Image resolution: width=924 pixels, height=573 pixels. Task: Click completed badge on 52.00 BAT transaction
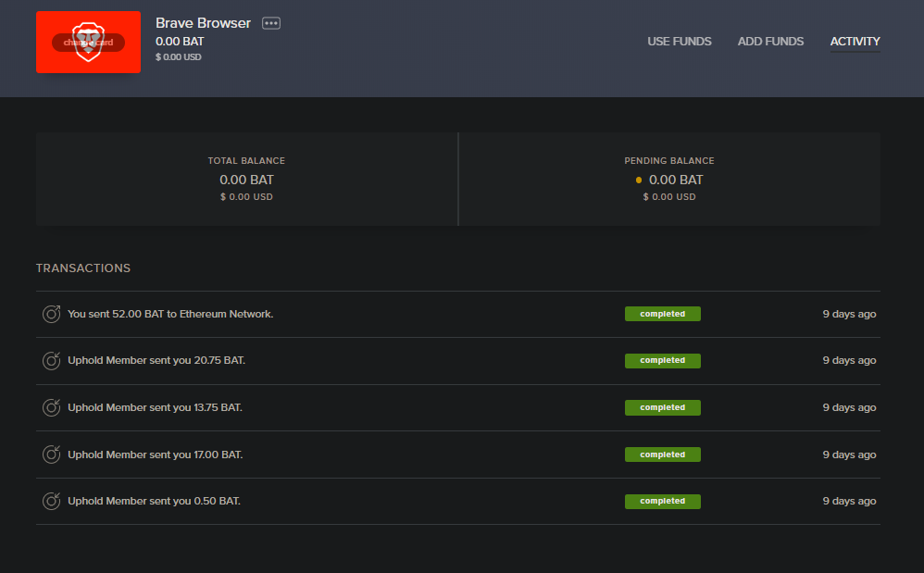pos(662,314)
